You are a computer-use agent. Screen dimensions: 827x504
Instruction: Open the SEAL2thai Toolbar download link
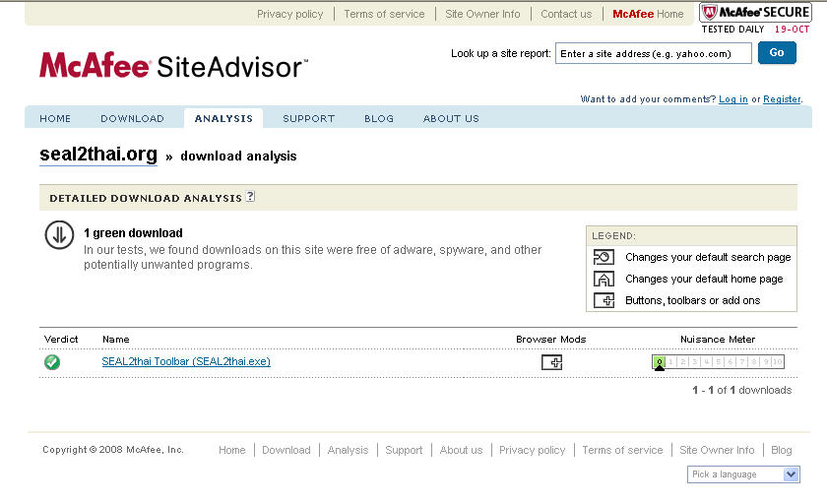point(186,361)
